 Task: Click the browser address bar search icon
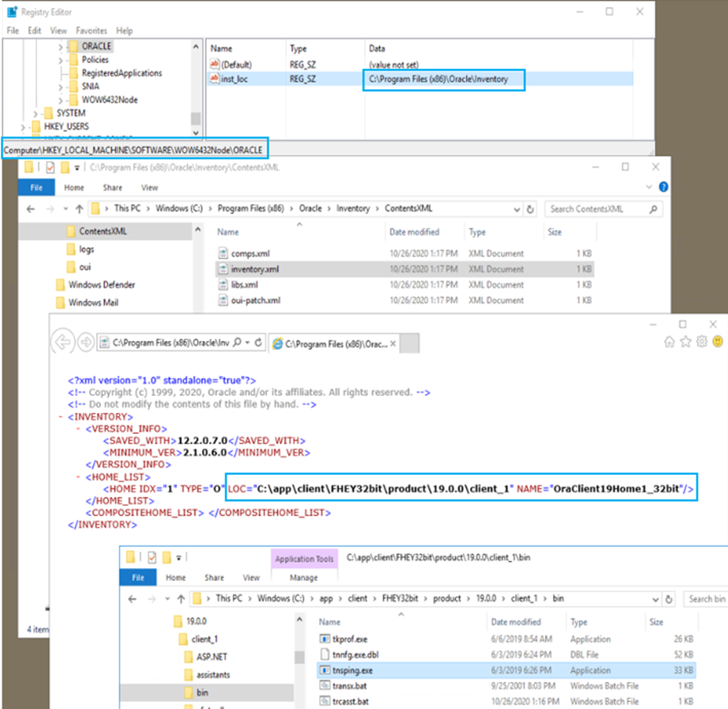click(237, 342)
